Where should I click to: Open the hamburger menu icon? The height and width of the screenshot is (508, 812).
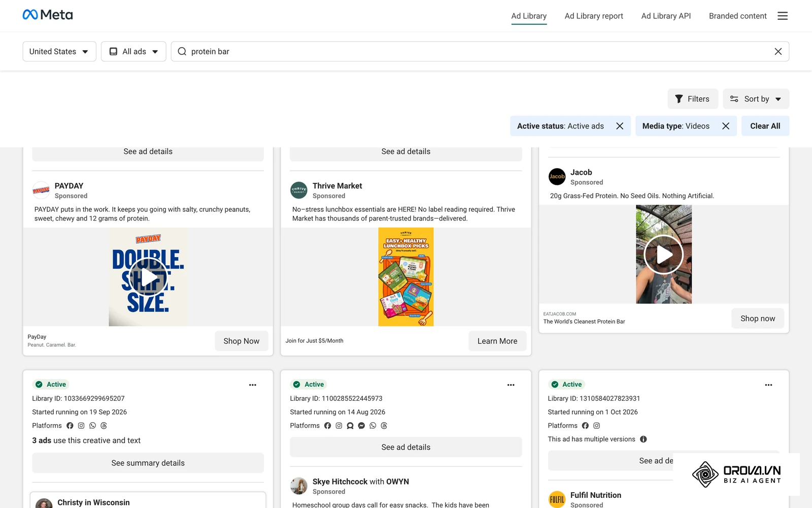783,16
